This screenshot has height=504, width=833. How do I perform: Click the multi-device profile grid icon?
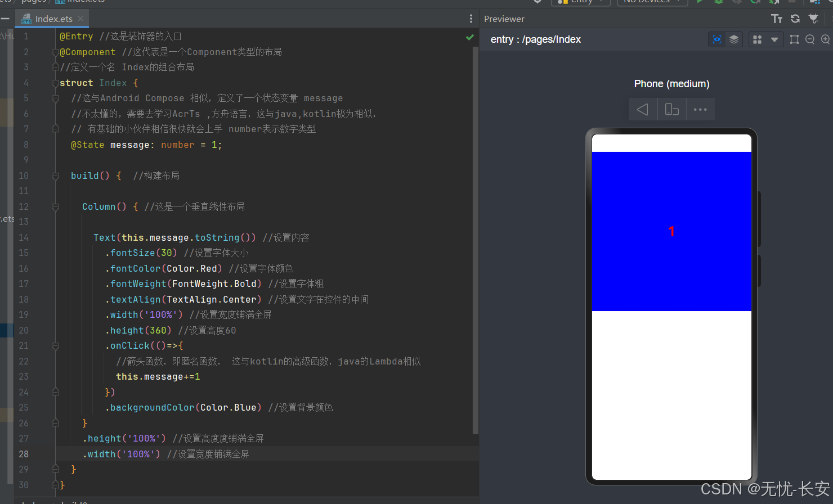(758, 39)
